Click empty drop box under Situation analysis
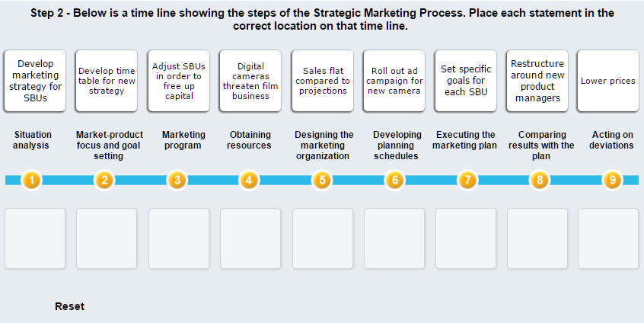The image size is (644, 323). coord(35,238)
